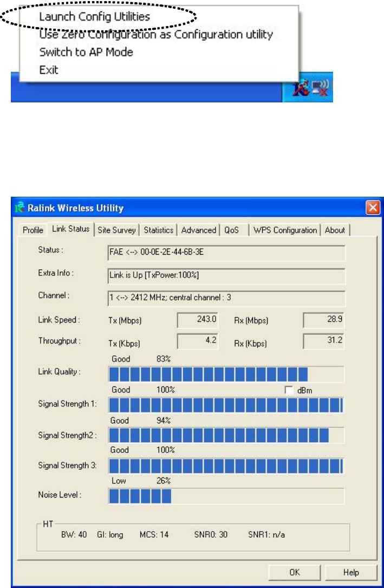Click the 26% noise level text

164,481
